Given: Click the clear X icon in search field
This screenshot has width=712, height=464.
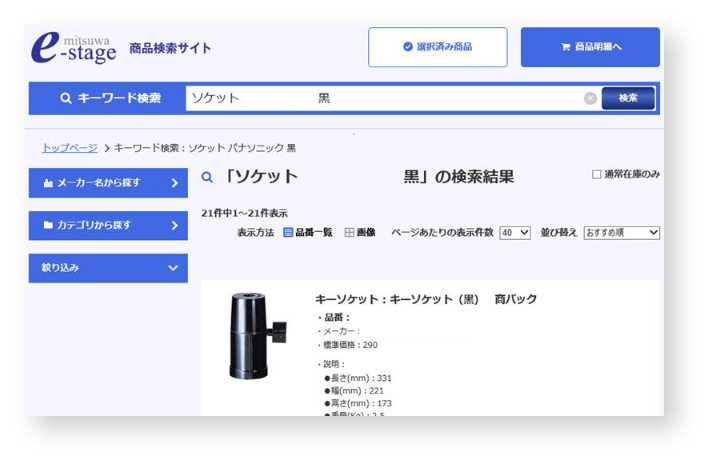Looking at the screenshot, I should pos(590,98).
